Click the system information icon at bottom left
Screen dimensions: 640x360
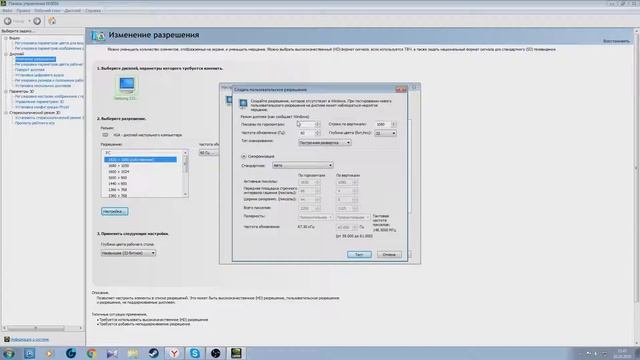(7, 339)
